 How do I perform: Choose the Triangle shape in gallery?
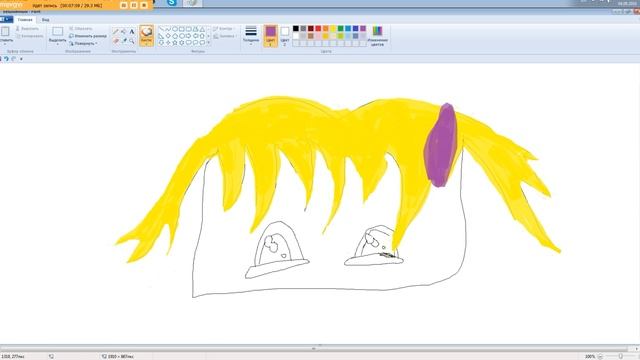pyautogui.click(x=202, y=29)
